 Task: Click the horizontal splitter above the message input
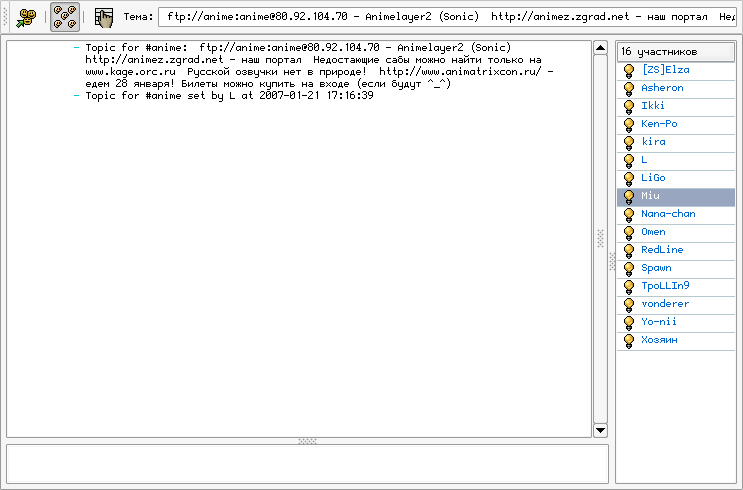[x=307, y=440]
